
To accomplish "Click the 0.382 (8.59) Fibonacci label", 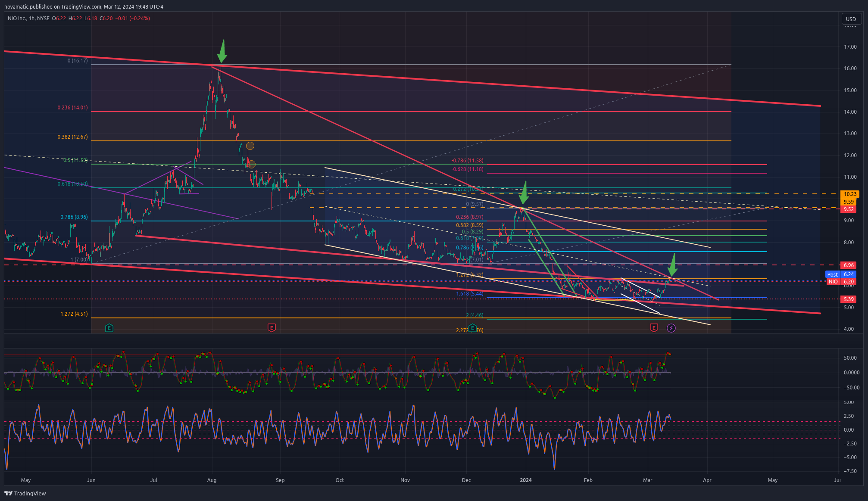I will coord(469,225).
